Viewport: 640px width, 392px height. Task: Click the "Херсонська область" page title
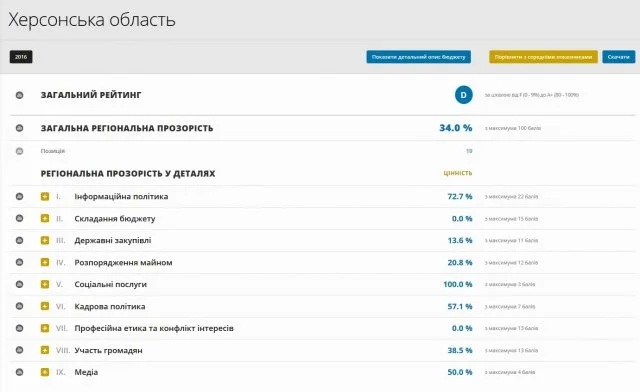click(x=92, y=20)
